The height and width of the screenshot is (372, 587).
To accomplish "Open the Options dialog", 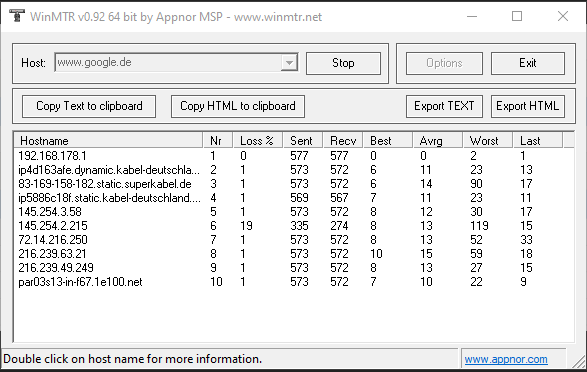I will pos(444,63).
